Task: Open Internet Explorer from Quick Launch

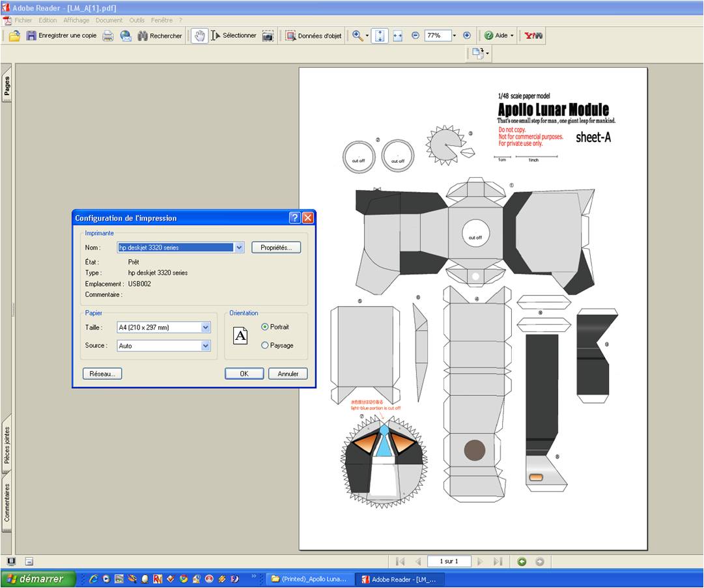Action: click(93, 579)
